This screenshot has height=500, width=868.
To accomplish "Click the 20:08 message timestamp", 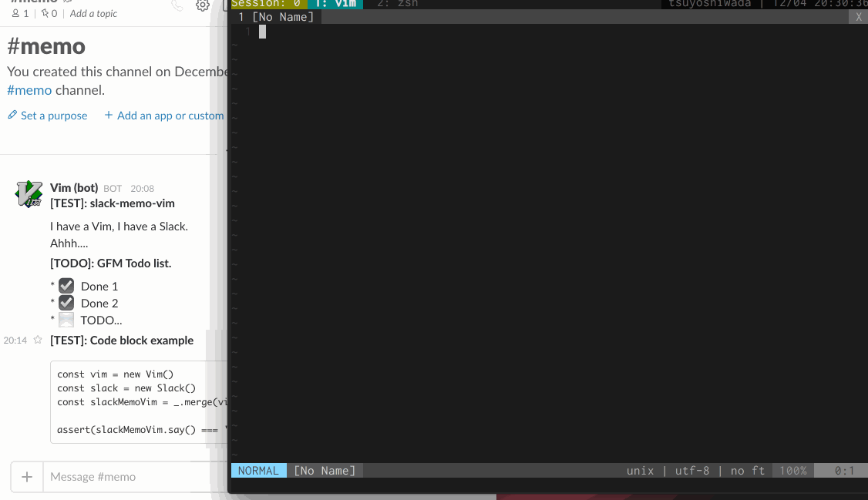I will tap(143, 189).
